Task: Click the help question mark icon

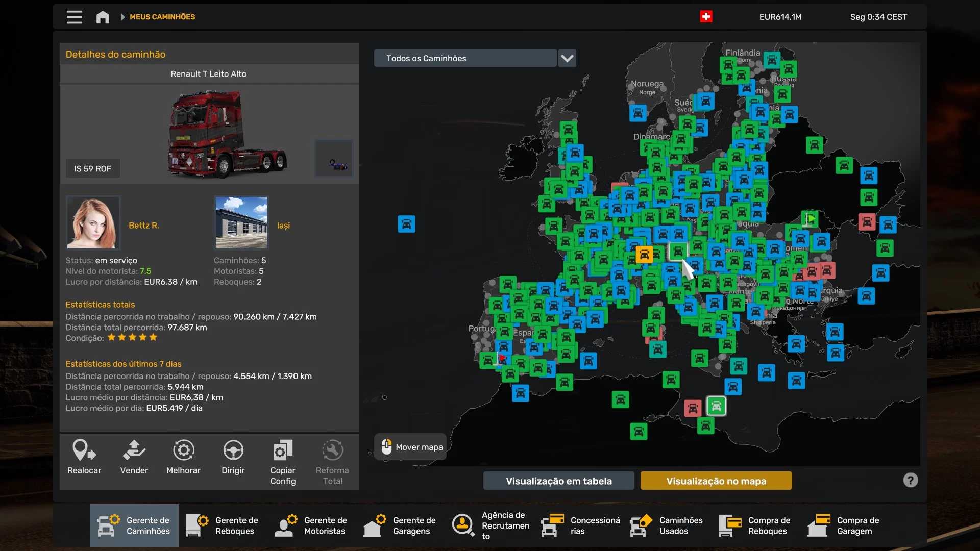Action: click(x=910, y=480)
